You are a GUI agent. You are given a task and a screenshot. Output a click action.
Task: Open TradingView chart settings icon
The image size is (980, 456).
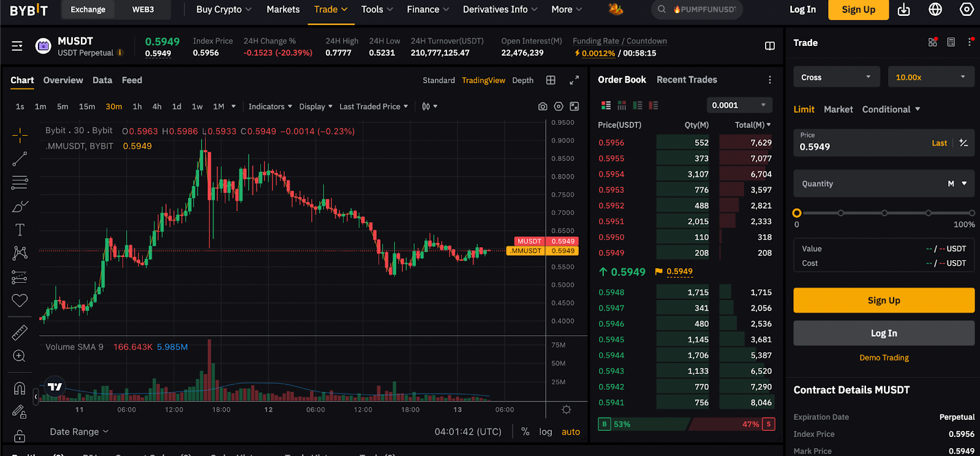tap(559, 107)
